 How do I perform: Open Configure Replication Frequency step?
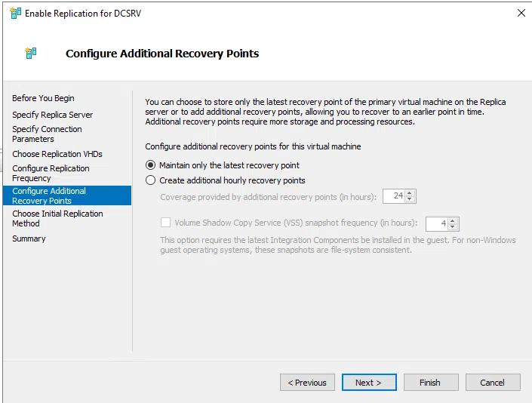[51, 173]
